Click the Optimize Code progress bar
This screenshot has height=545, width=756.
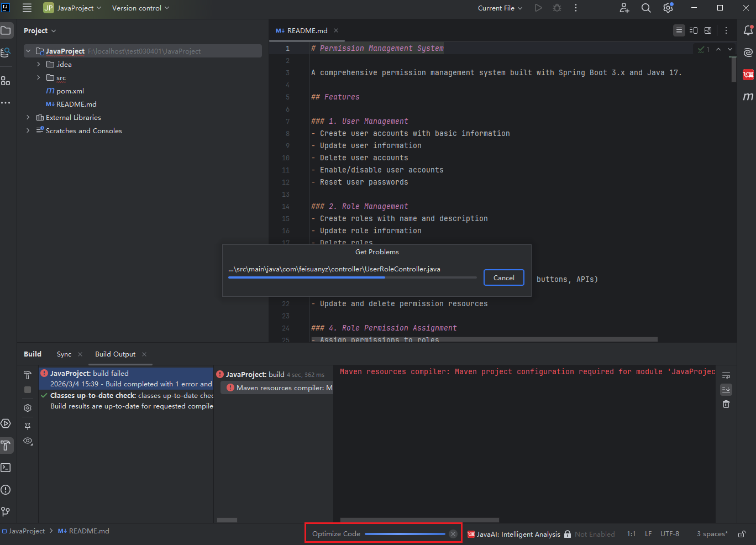point(405,534)
